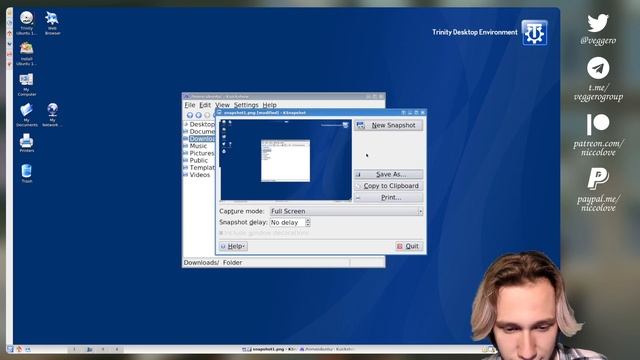
Task: Click the paypal.me/niccolove text
Action: (598, 203)
